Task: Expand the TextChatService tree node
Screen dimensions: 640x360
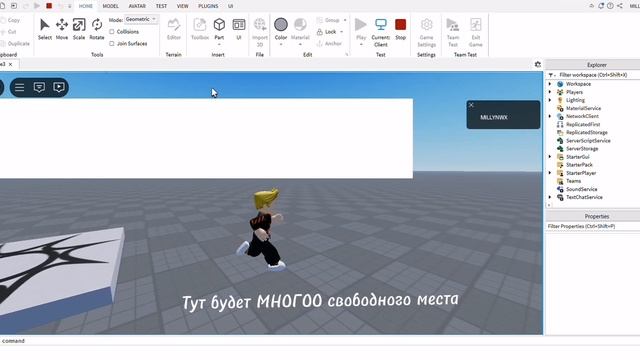Action: click(550, 197)
